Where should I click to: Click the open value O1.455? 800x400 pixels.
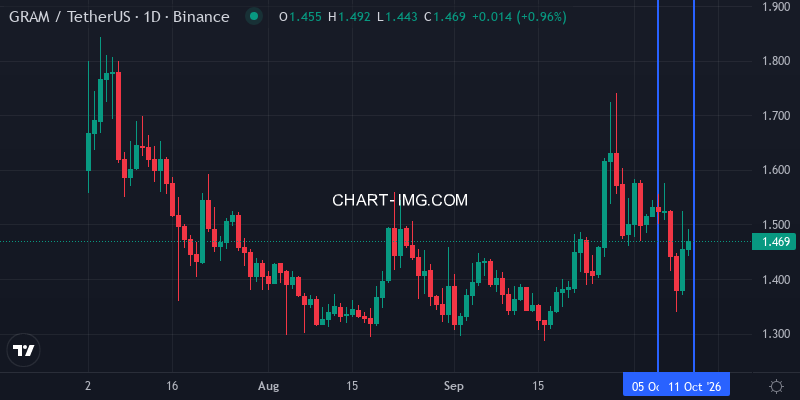300,17
